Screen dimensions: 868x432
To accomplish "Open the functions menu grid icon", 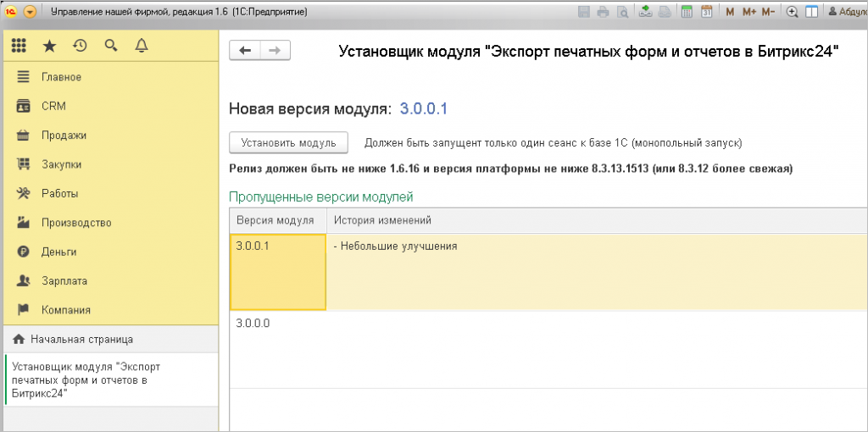I will point(19,46).
